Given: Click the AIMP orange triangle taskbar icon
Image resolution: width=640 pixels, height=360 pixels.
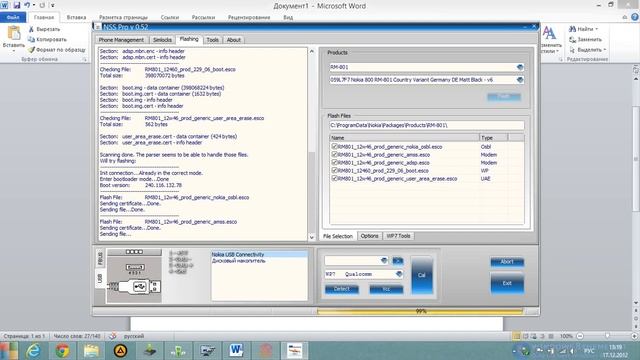Looking at the screenshot, I should 120,351.
